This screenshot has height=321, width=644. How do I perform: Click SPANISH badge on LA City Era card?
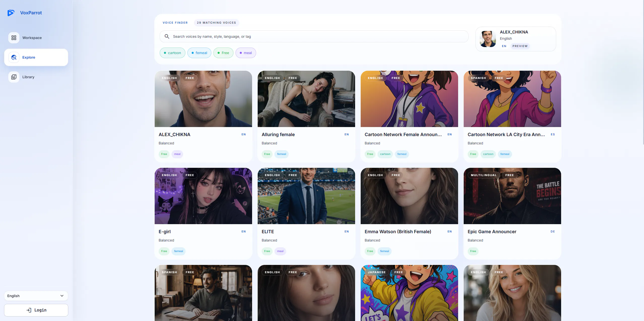[478, 78]
